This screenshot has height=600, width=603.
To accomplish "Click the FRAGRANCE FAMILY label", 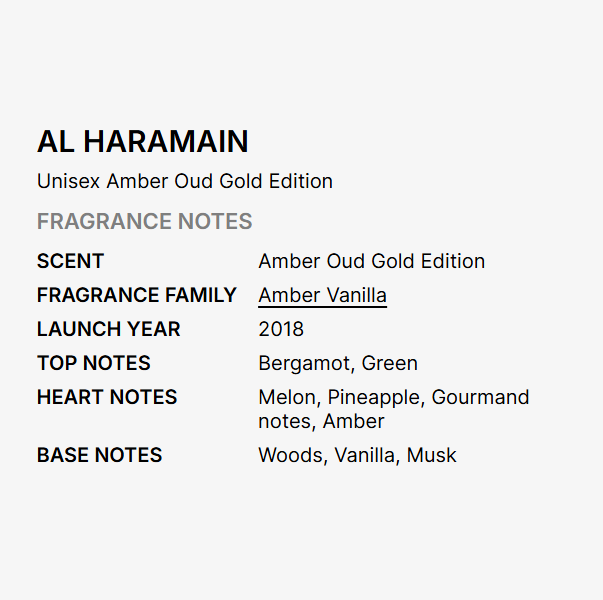I will point(137,295).
